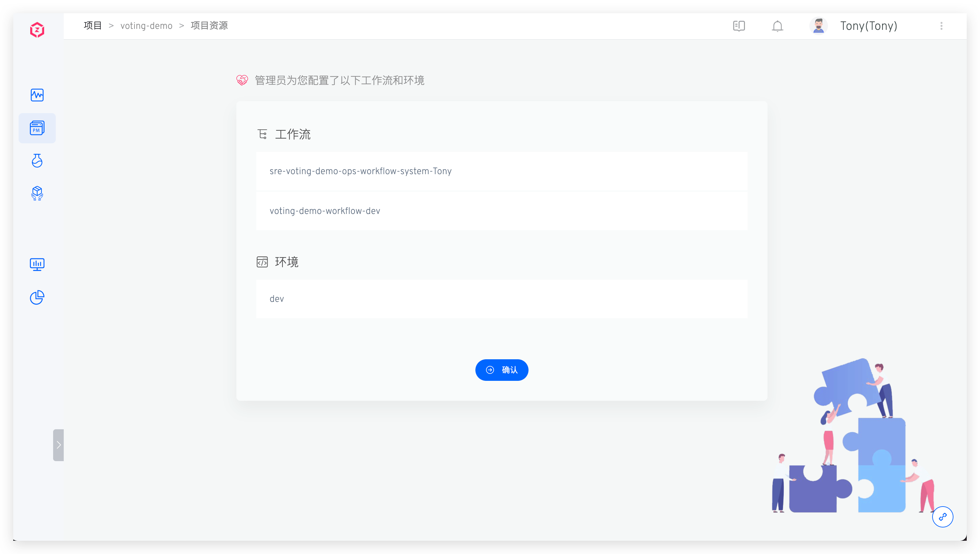980x554 pixels.
Task: Click the workflow branch icon next to 工作流
Action: pyautogui.click(x=262, y=134)
